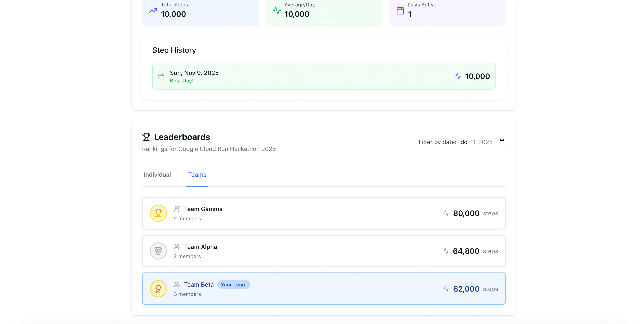Click Team Gamma's gold trophy badge

[x=158, y=213]
